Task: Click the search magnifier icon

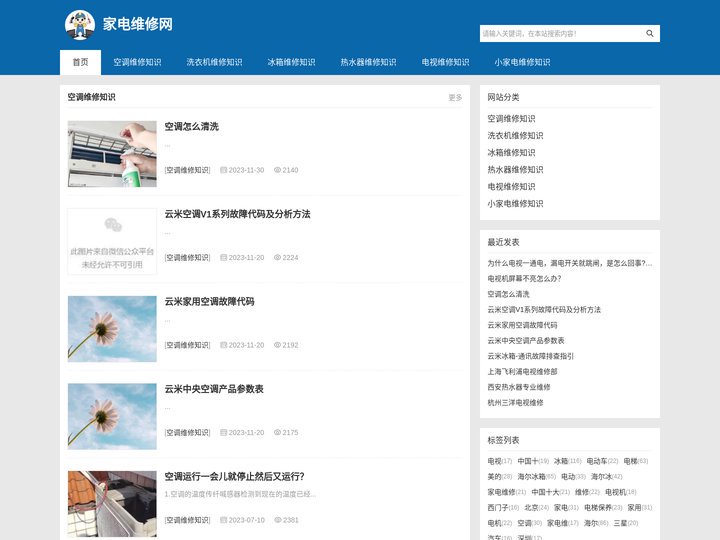Action: [x=649, y=34]
